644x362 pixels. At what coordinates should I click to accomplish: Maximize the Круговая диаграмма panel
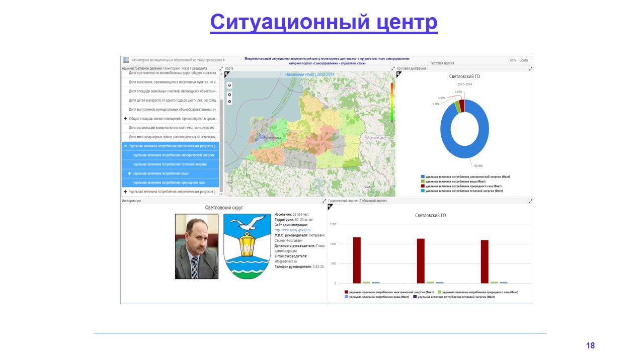[x=530, y=68]
